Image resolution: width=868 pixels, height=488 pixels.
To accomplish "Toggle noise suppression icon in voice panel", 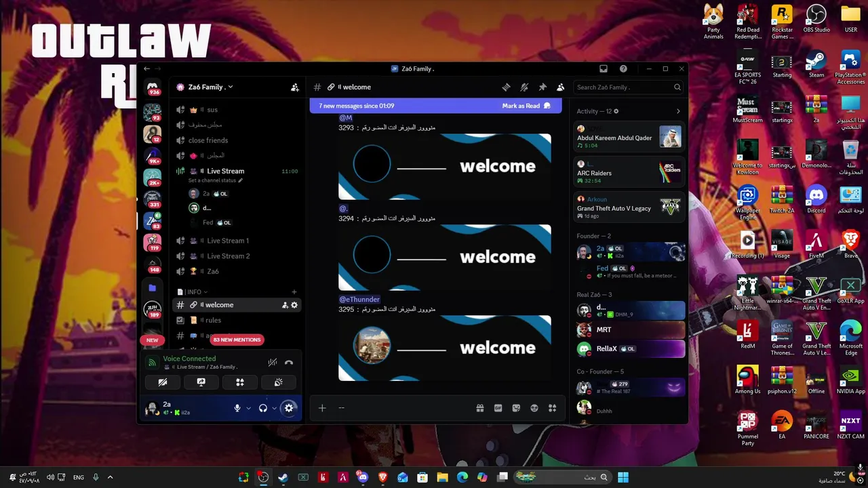I will pos(272,363).
